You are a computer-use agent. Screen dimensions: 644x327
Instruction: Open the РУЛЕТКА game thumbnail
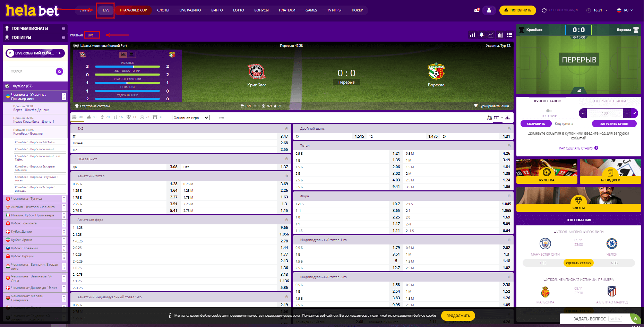pyautogui.click(x=547, y=171)
